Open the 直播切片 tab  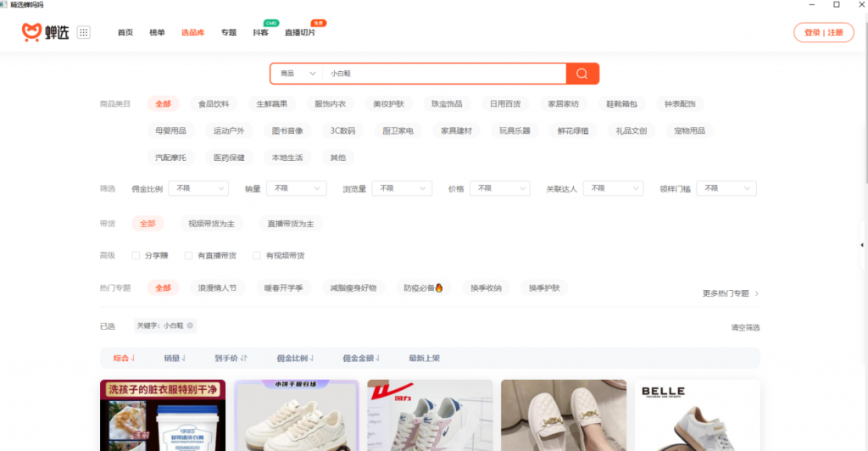coord(300,32)
